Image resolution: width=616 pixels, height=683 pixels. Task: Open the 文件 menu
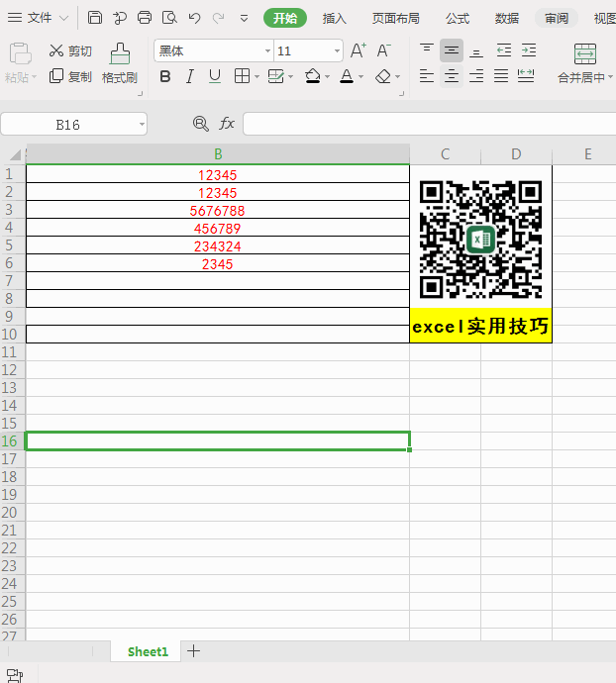pyautogui.click(x=39, y=18)
